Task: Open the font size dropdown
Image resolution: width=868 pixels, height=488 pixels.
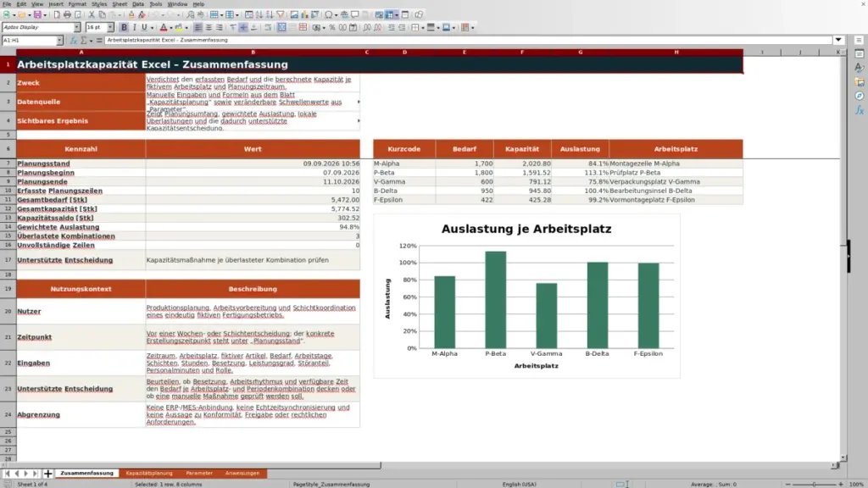Action: (110, 27)
